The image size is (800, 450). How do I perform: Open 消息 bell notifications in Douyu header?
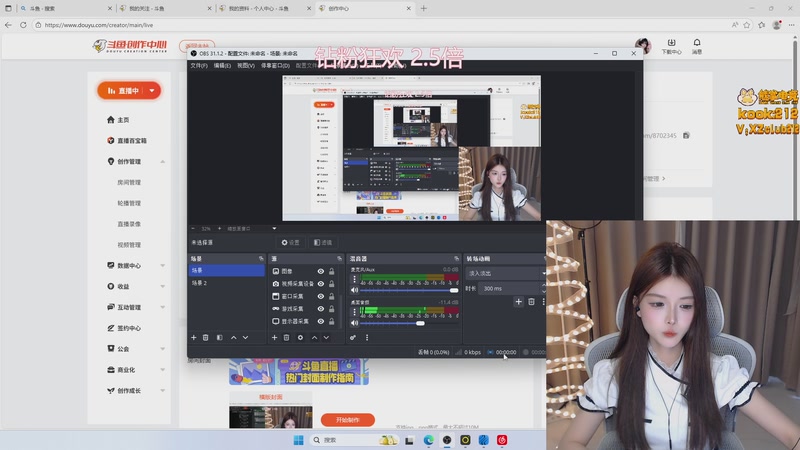697,46
